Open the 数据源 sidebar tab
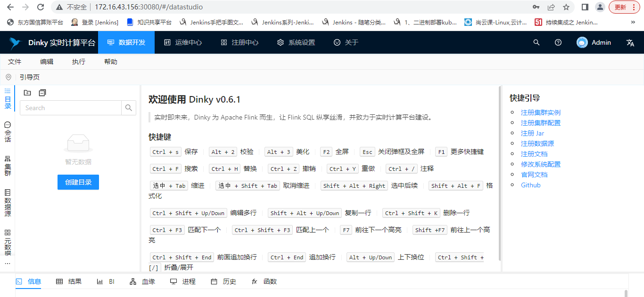The image size is (644, 297). (x=8, y=203)
